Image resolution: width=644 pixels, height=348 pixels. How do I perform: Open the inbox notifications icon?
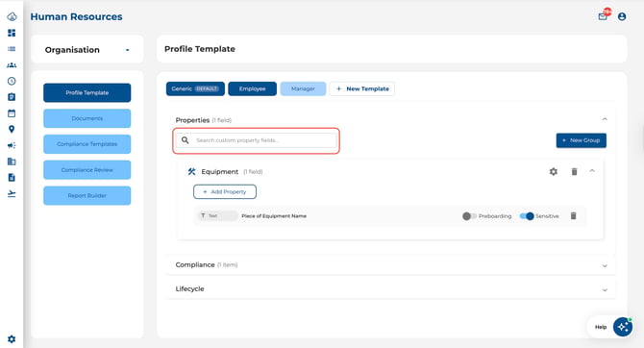point(603,16)
